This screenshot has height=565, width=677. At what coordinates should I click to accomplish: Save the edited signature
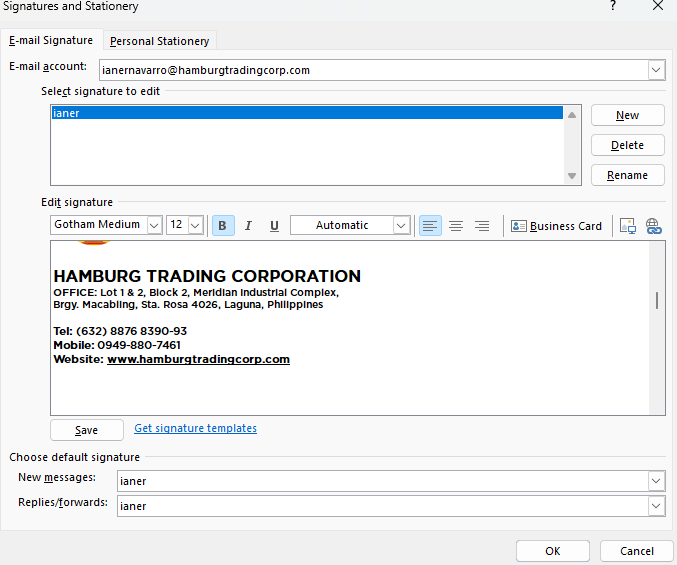click(87, 430)
